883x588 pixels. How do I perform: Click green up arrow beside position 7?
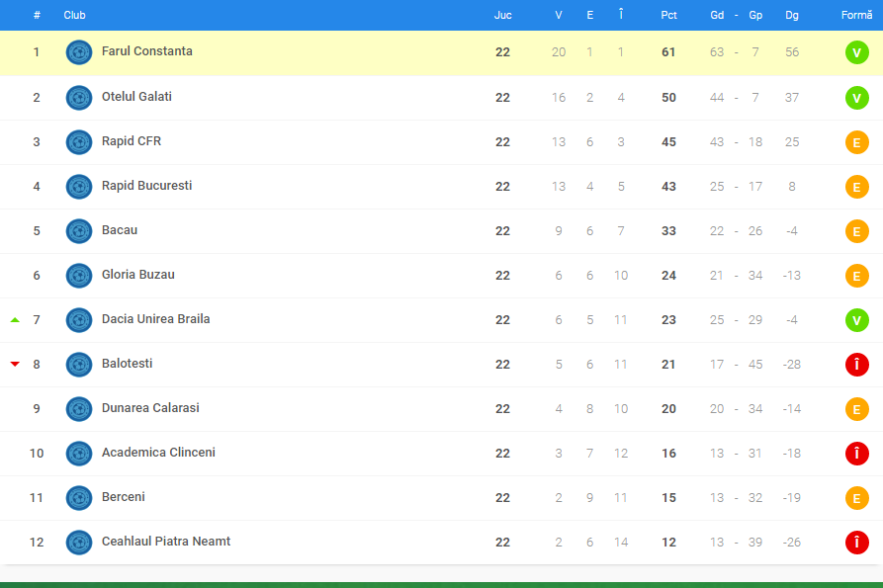pyautogui.click(x=15, y=319)
